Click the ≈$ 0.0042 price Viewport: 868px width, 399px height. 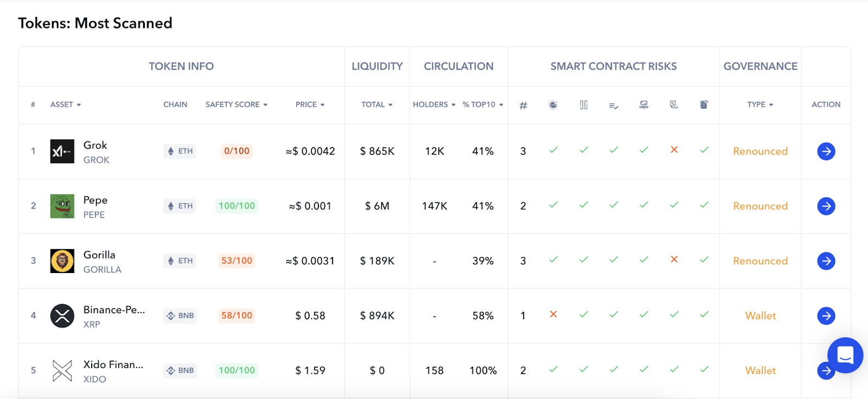click(x=310, y=151)
